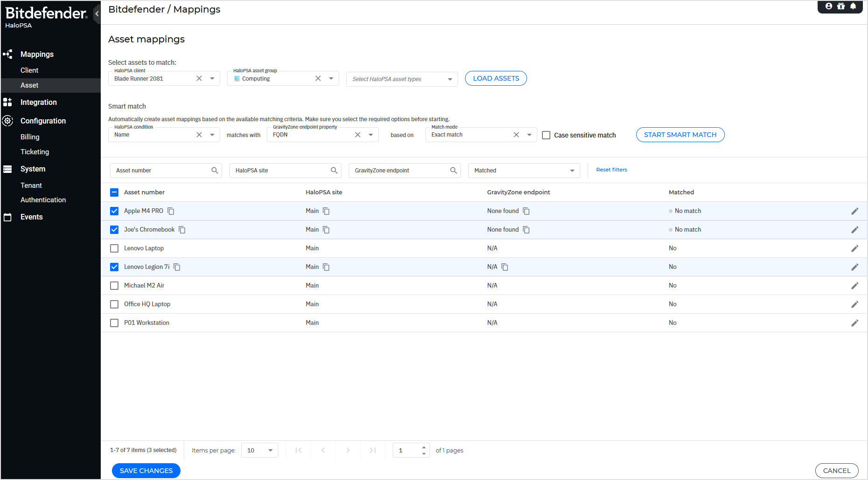
Task: Check the Michael M2 Air row checkbox
Action: (114, 285)
